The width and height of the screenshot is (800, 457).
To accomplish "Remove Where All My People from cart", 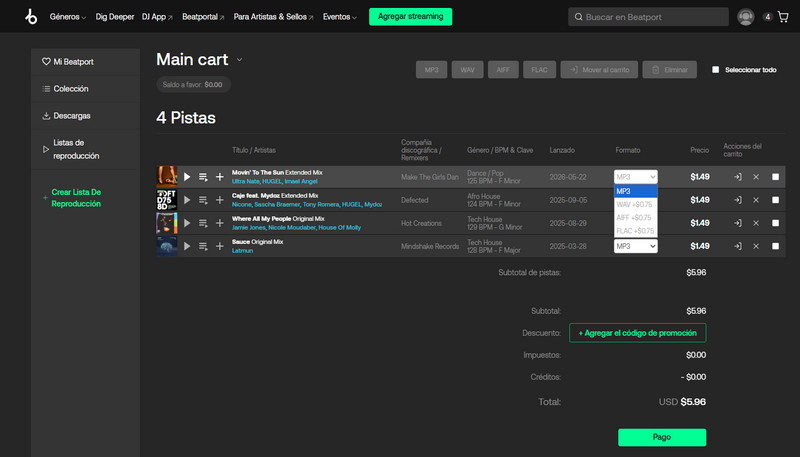I will tap(756, 223).
